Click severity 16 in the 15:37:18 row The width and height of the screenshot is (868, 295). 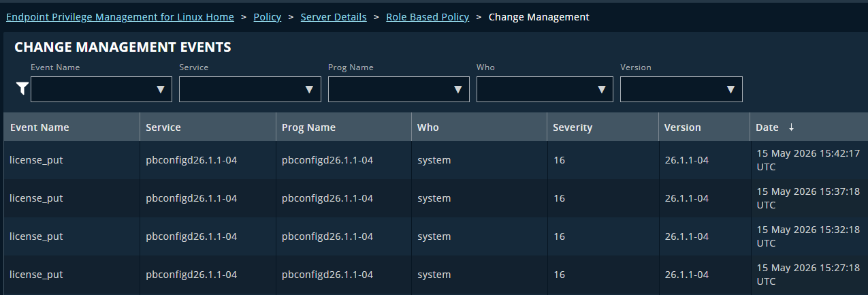click(559, 198)
